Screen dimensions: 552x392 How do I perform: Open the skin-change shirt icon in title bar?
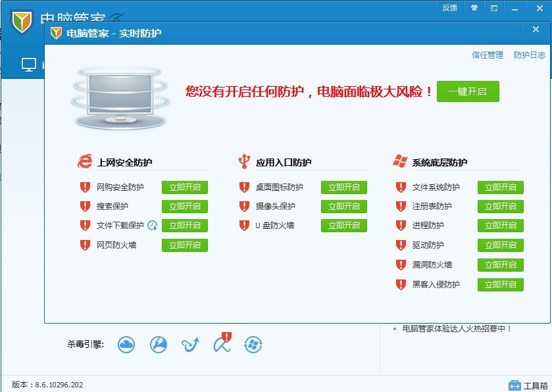coord(474,7)
